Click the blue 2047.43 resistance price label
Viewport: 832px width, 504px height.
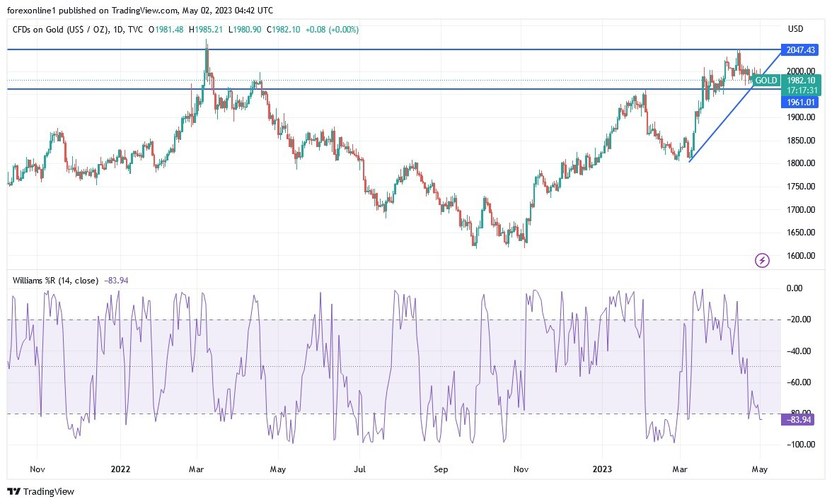point(800,50)
